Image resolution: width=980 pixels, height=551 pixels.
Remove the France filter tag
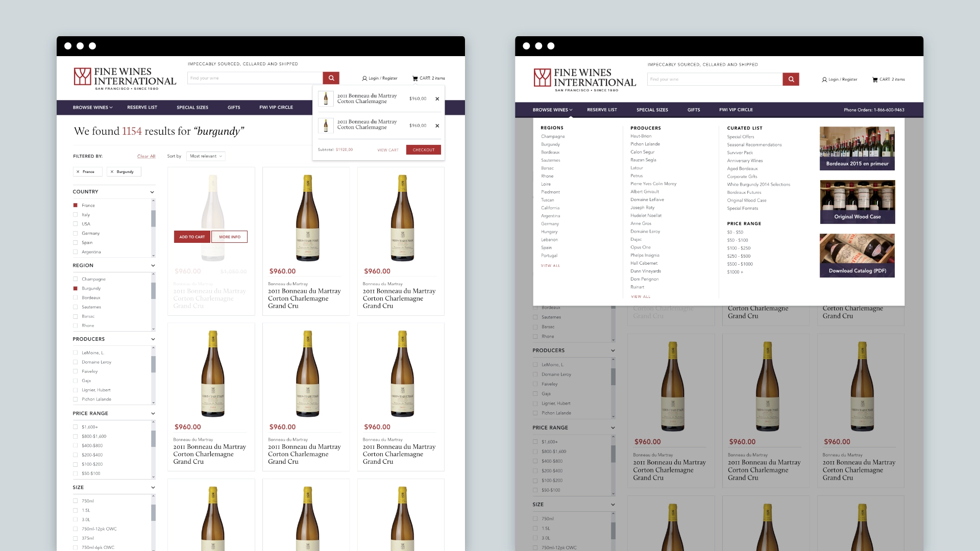click(78, 172)
